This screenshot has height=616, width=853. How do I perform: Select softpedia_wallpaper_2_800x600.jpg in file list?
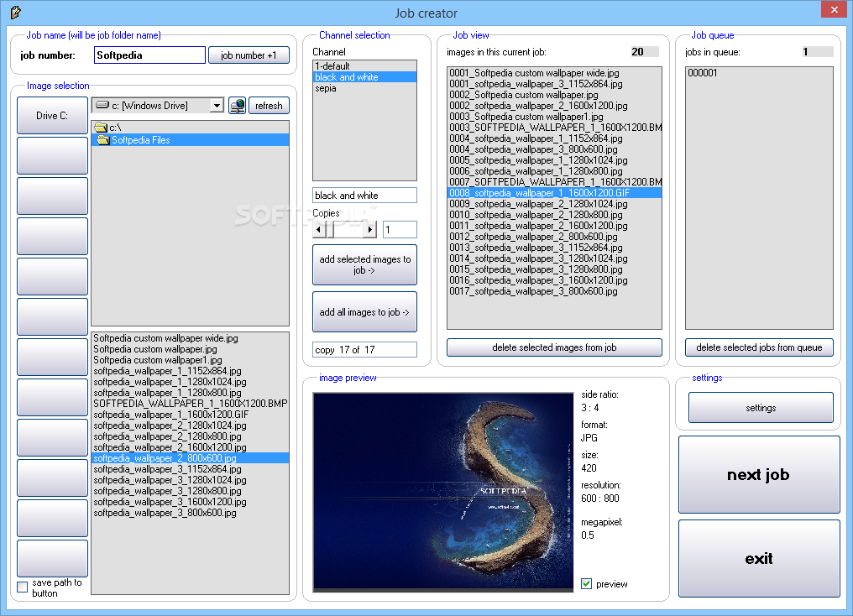[190, 458]
